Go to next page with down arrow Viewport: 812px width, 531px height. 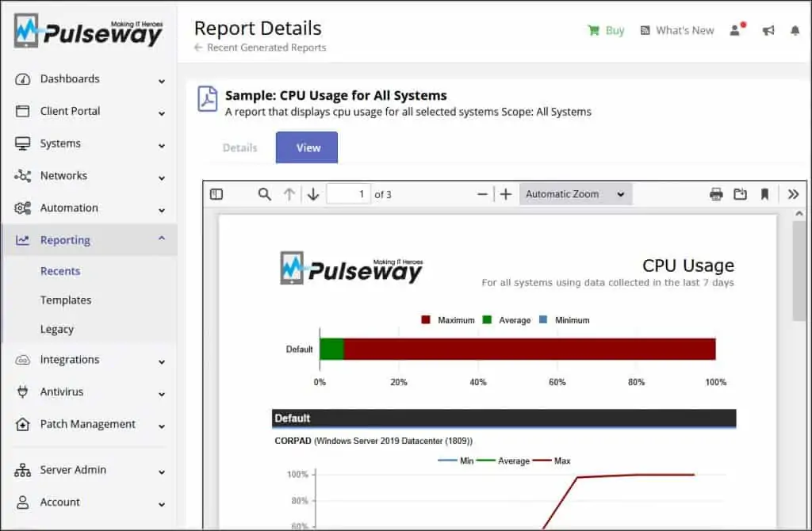pyautogui.click(x=313, y=194)
